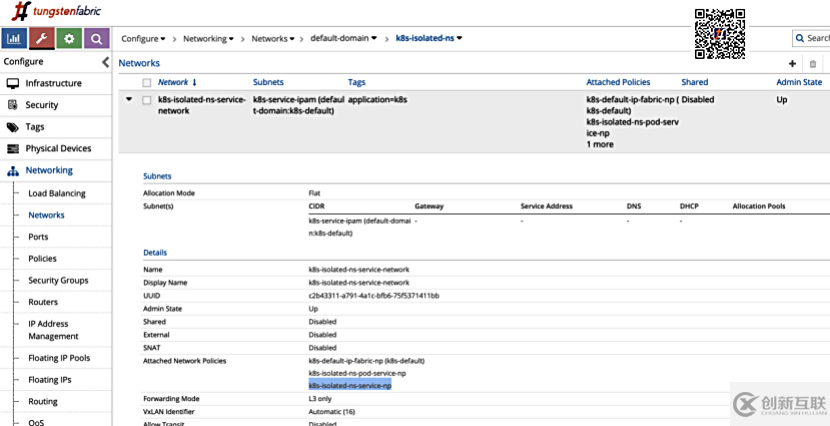Click the Subnets section heading in details

(157, 176)
